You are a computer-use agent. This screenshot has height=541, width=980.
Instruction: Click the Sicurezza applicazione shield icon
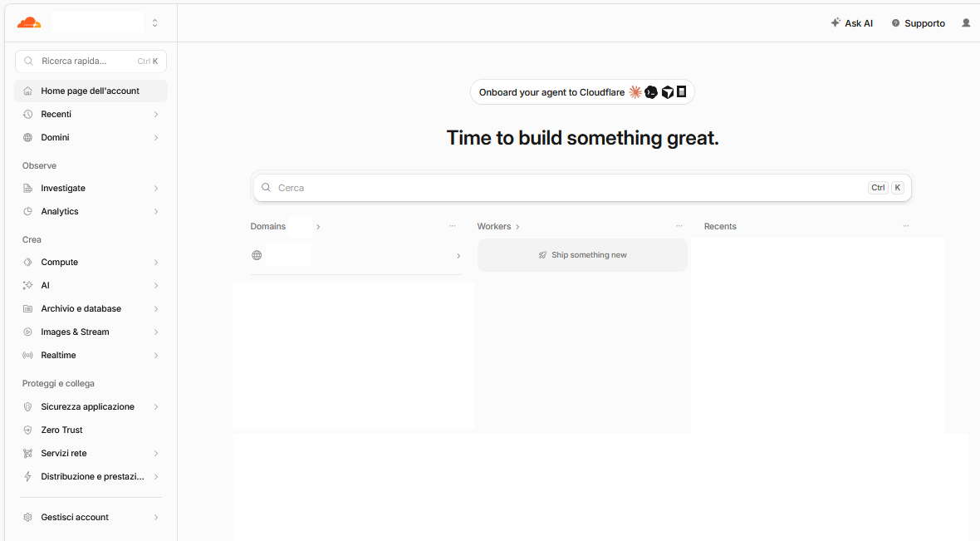(27, 406)
